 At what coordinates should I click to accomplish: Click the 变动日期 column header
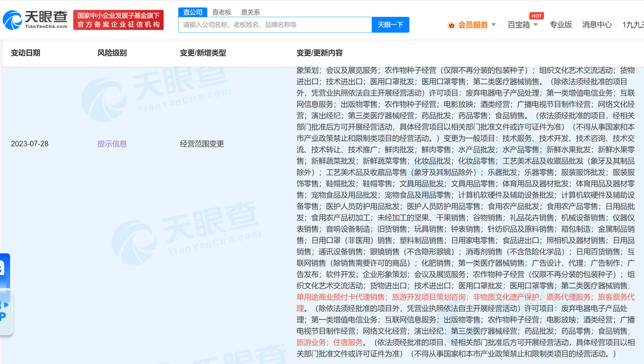[25, 53]
